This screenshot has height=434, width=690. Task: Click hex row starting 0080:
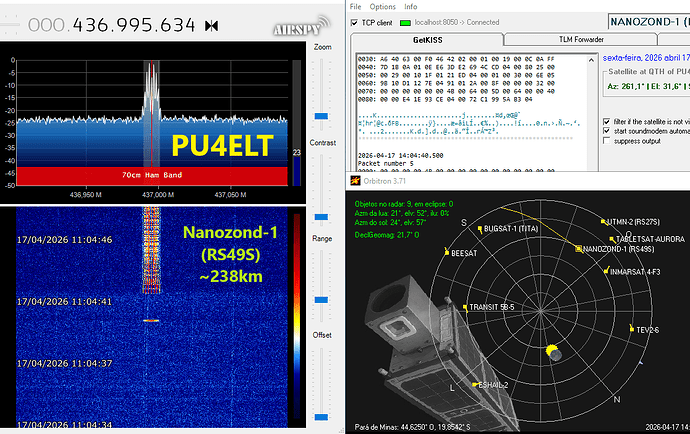click(x=445, y=99)
